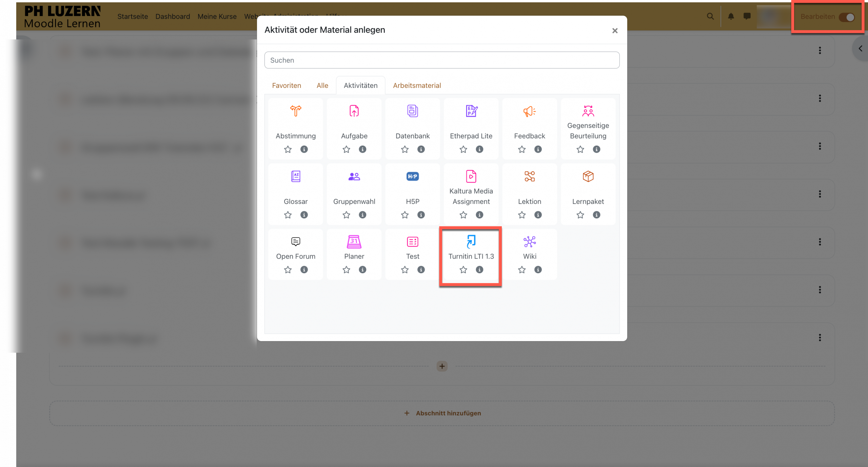Select the Feedback megaphone icon
This screenshot has width=868, height=467.
pyautogui.click(x=530, y=111)
